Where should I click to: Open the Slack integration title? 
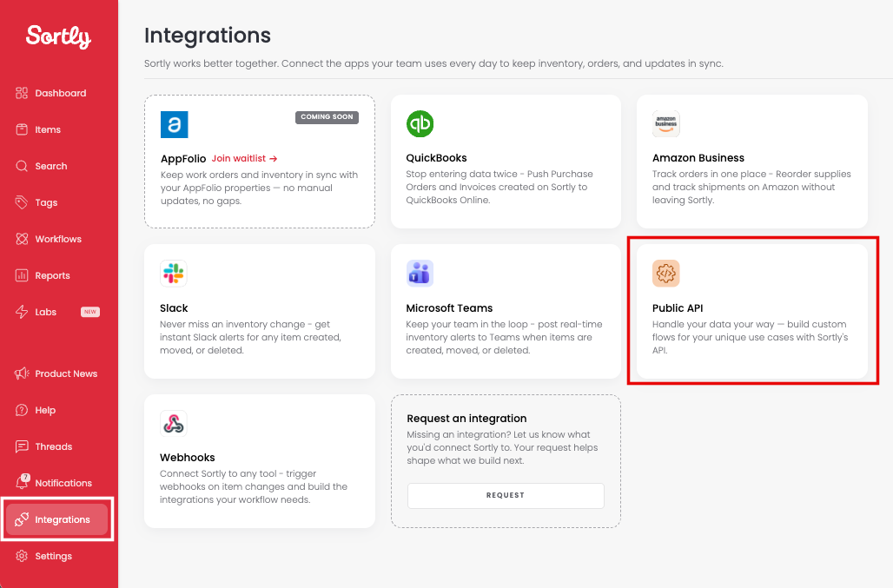coord(174,308)
